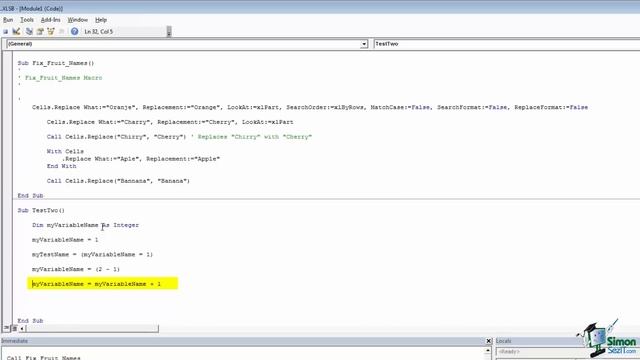Open toolbar options arrow after Ln 32, Col 5
Screen dimensions: 640x360
click(169, 31)
